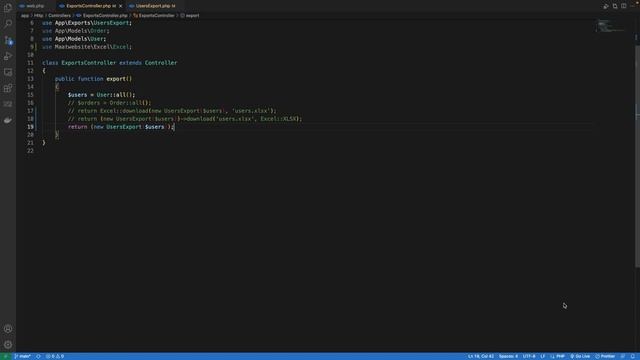Image resolution: width=640 pixels, height=360 pixels.
Task: Click breadcrumb item Http
Action: coord(38,16)
